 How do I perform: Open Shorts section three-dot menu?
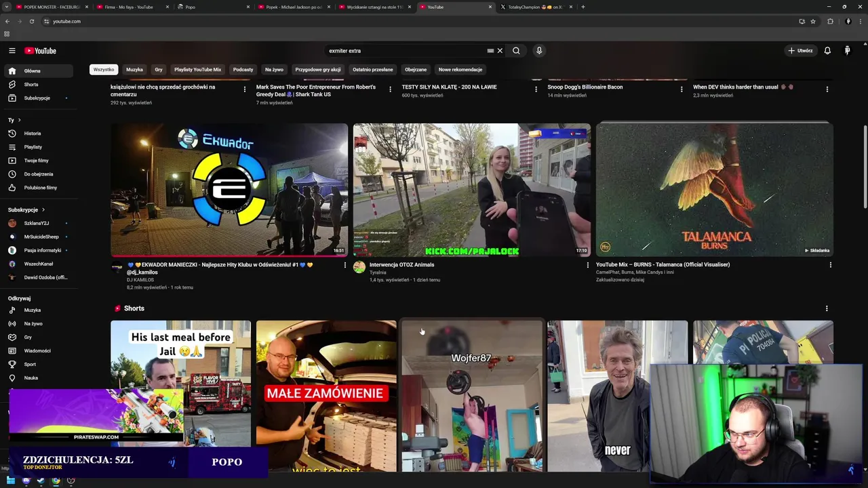(x=827, y=308)
